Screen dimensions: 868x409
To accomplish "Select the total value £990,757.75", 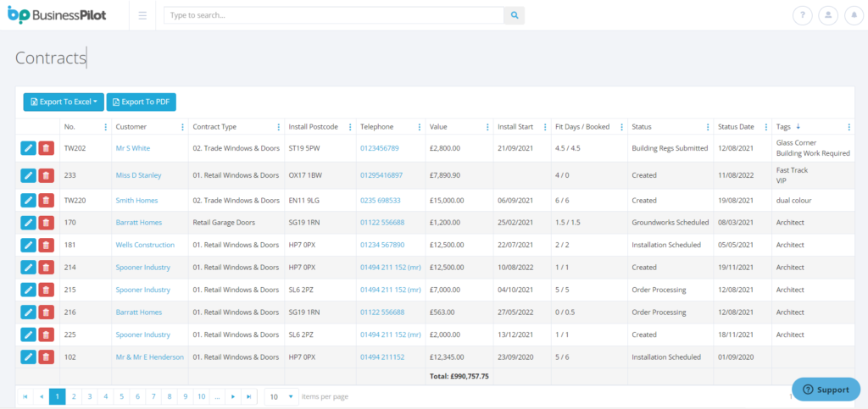I will click(x=459, y=376).
